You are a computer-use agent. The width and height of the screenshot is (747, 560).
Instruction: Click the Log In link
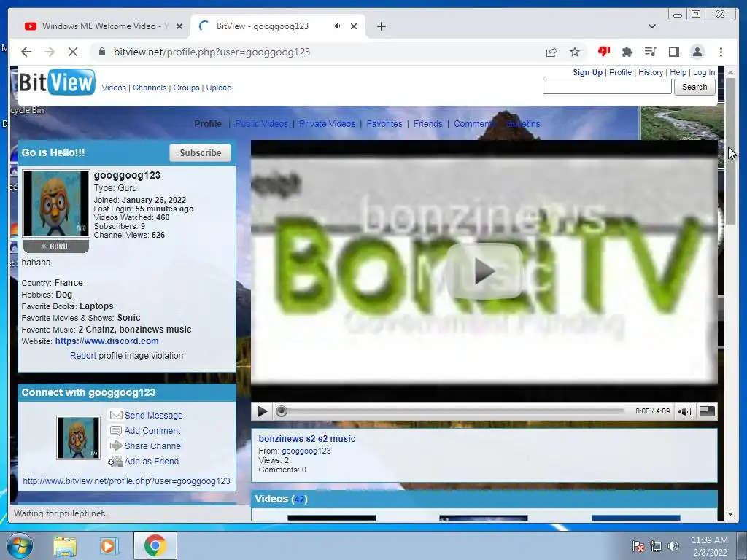[704, 72]
